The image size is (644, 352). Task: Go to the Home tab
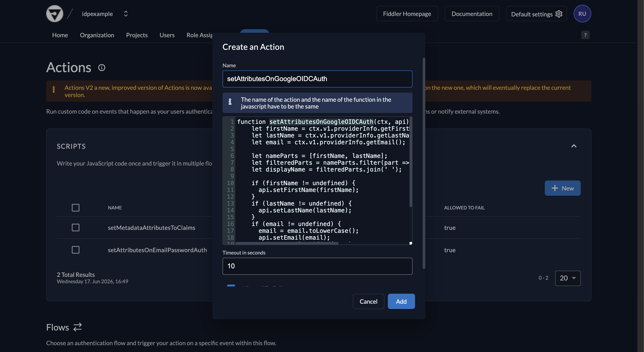pyautogui.click(x=60, y=35)
